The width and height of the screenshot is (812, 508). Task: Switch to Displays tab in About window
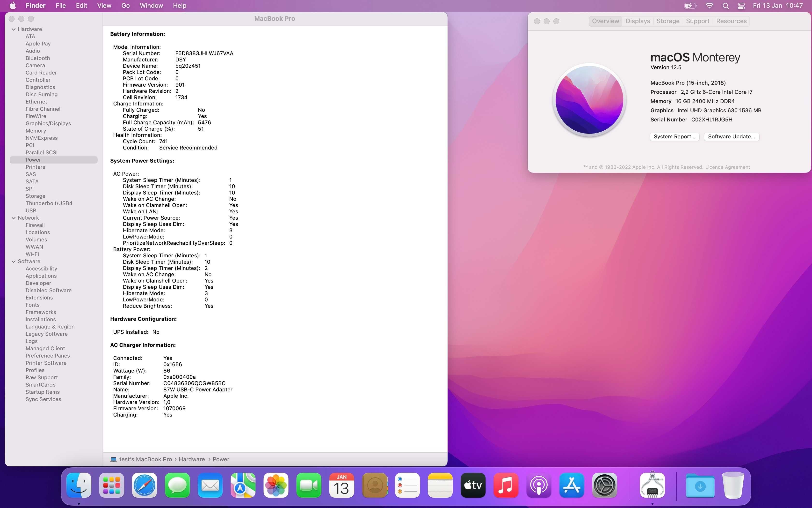click(x=638, y=21)
